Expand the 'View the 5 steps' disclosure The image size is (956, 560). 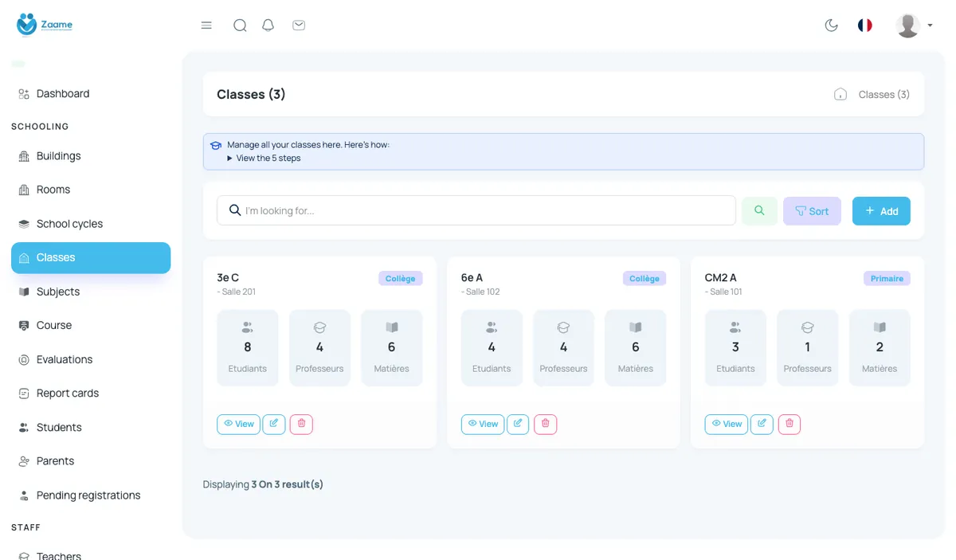tap(264, 159)
